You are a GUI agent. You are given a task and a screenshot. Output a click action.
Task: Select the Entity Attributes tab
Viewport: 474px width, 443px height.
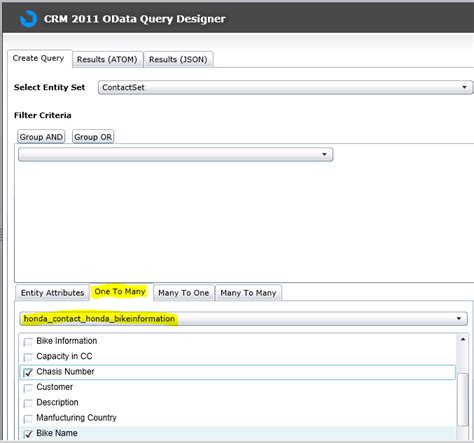[52, 293]
